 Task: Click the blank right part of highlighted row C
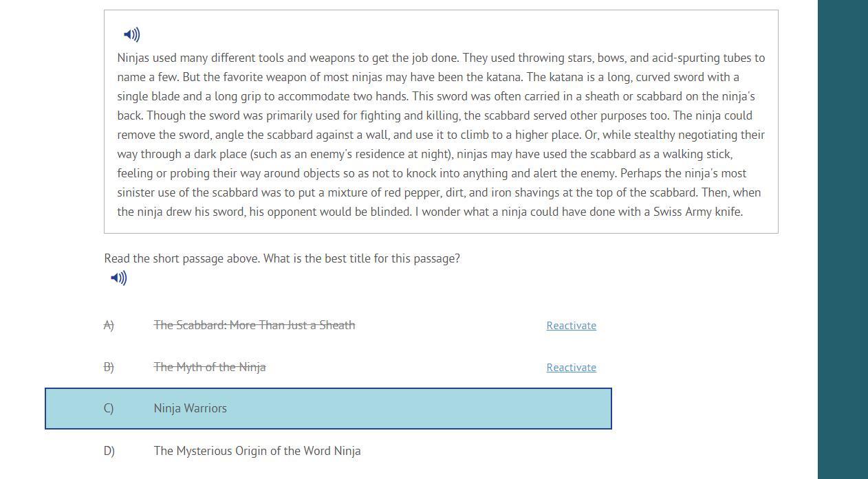(481, 408)
